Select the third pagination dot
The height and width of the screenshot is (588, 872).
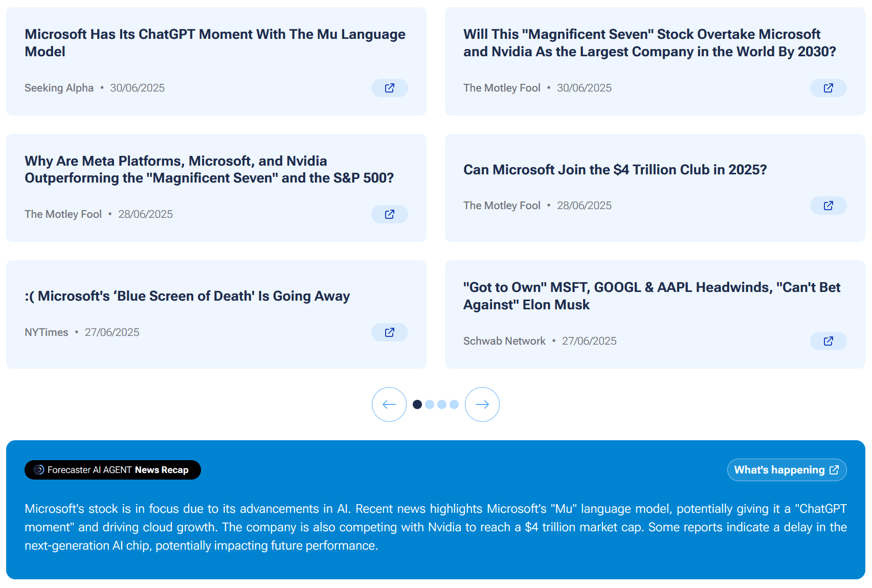coord(442,404)
